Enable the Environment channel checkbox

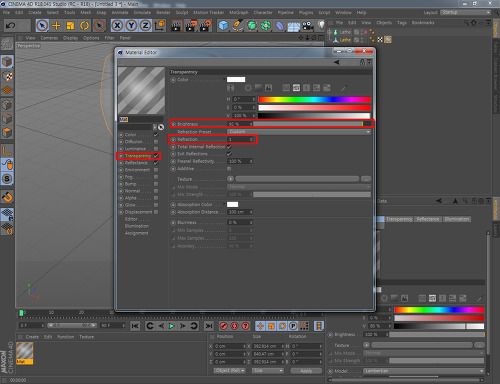click(x=156, y=170)
